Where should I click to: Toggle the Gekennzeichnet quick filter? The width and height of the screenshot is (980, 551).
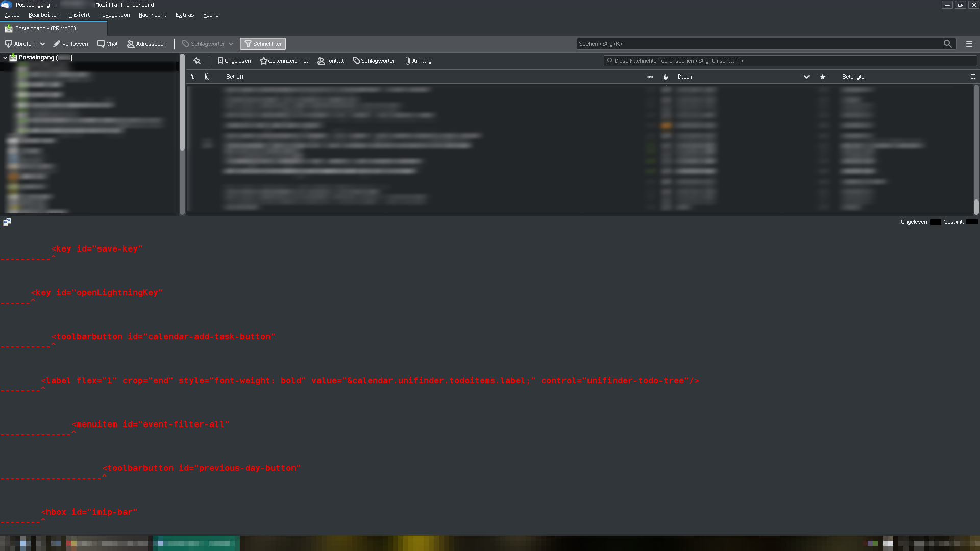[x=284, y=61]
